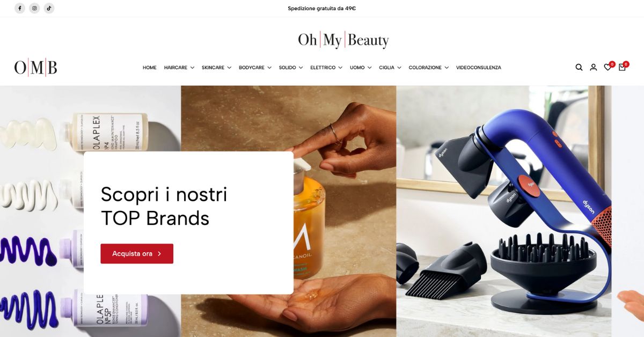
Task: Click the search magnifier icon
Action: point(579,68)
